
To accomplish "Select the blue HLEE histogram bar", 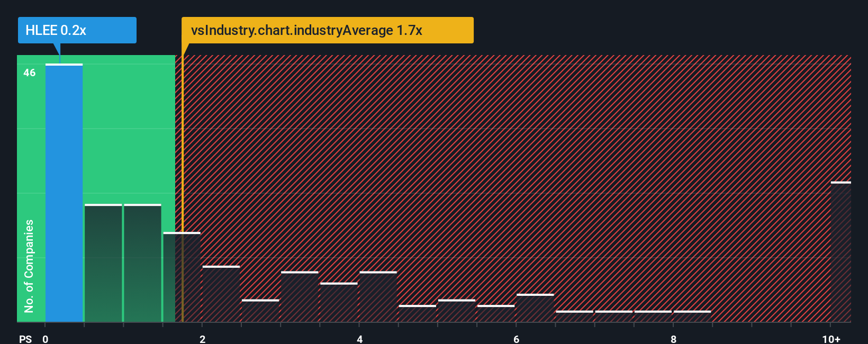I will tap(64, 193).
